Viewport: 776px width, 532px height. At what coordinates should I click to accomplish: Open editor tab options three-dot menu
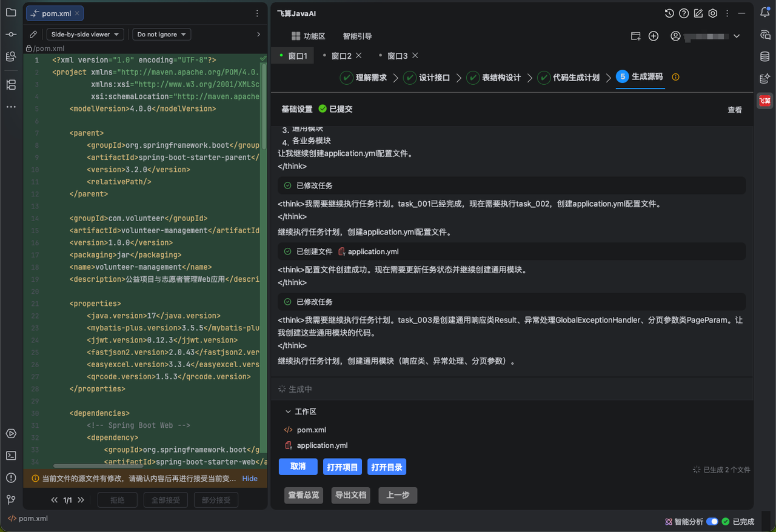pos(258,13)
